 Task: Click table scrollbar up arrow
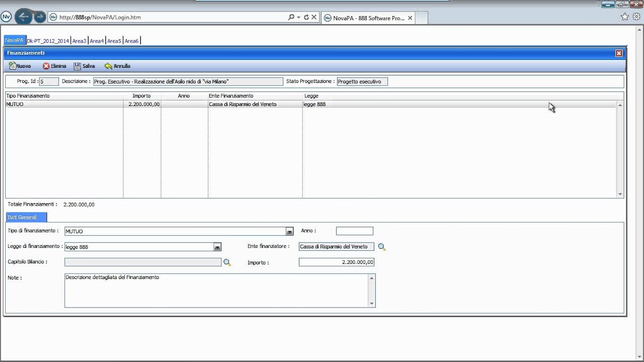pos(620,105)
